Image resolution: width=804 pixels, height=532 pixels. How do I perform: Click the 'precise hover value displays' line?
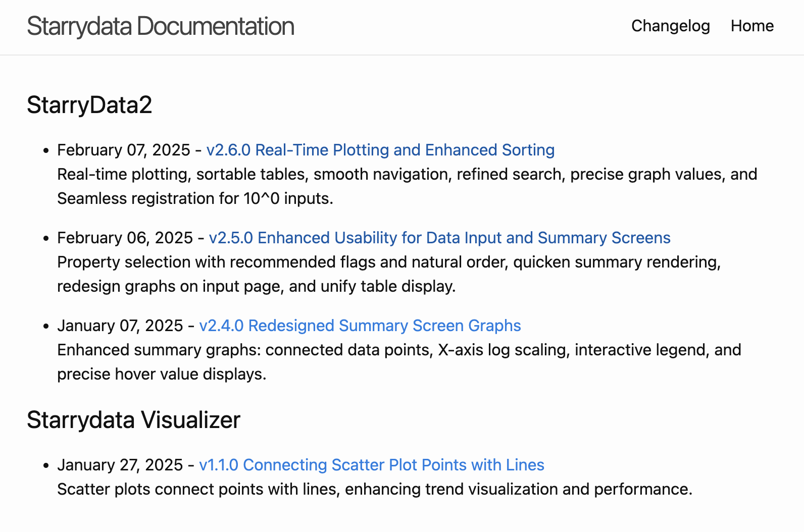click(x=161, y=374)
